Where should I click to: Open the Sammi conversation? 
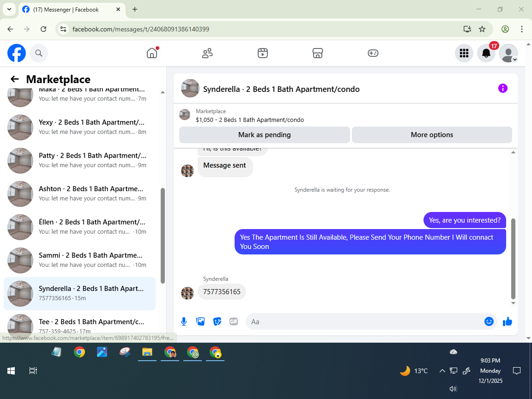(80, 260)
